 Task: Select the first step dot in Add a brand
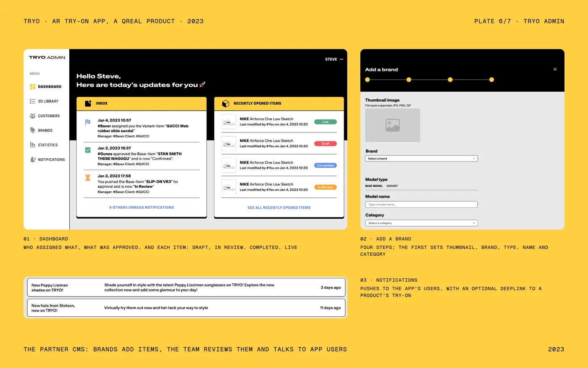[367, 79]
